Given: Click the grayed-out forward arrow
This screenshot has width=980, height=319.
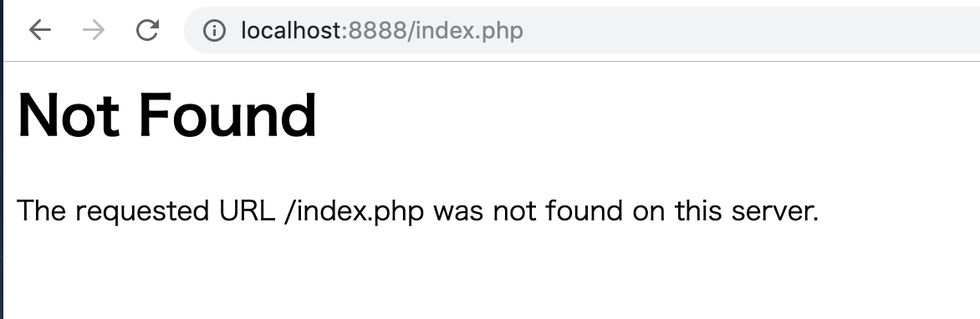Looking at the screenshot, I should (x=94, y=30).
